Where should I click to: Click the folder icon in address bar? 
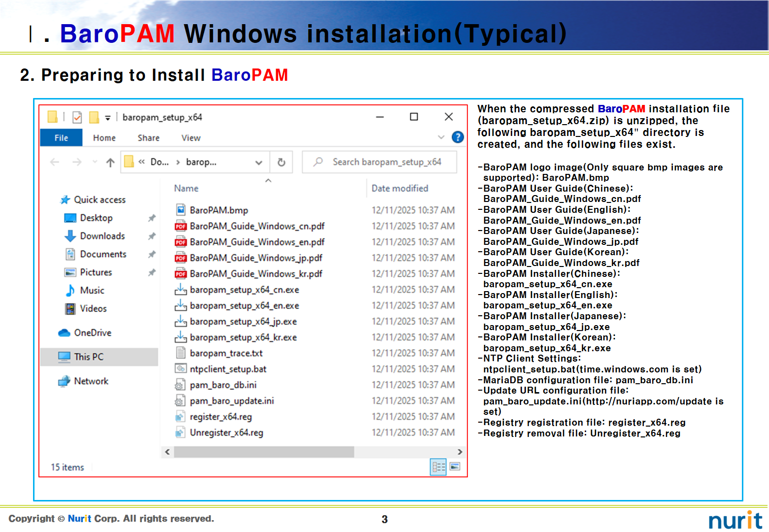[x=129, y=162]
